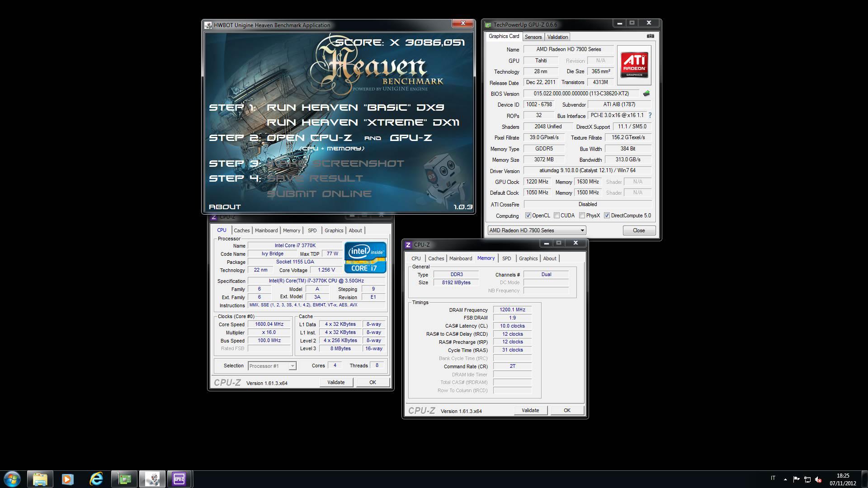Click the DRAM Frequency 1200.1 MHz value
The image size is (868, 488).
pos(512,310)
